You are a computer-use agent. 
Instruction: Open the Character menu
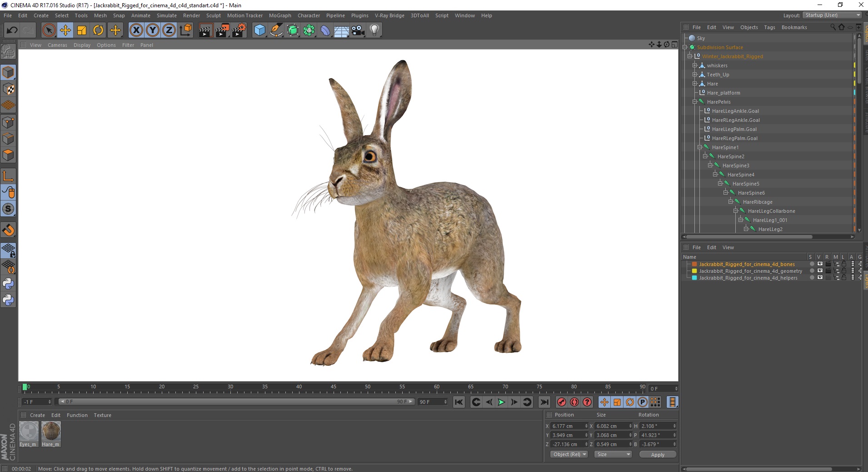click(309, 15)
